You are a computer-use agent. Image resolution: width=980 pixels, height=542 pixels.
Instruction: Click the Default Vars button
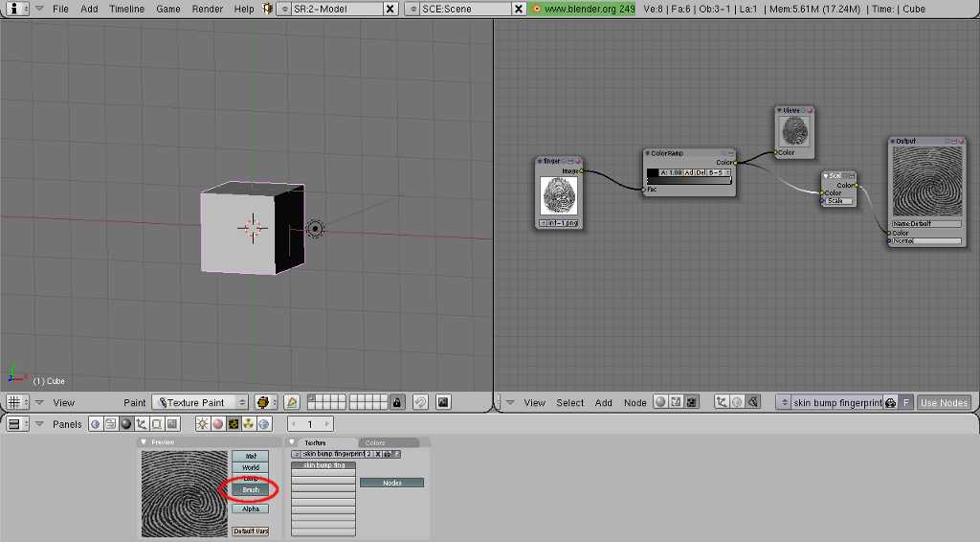[251, 531]
